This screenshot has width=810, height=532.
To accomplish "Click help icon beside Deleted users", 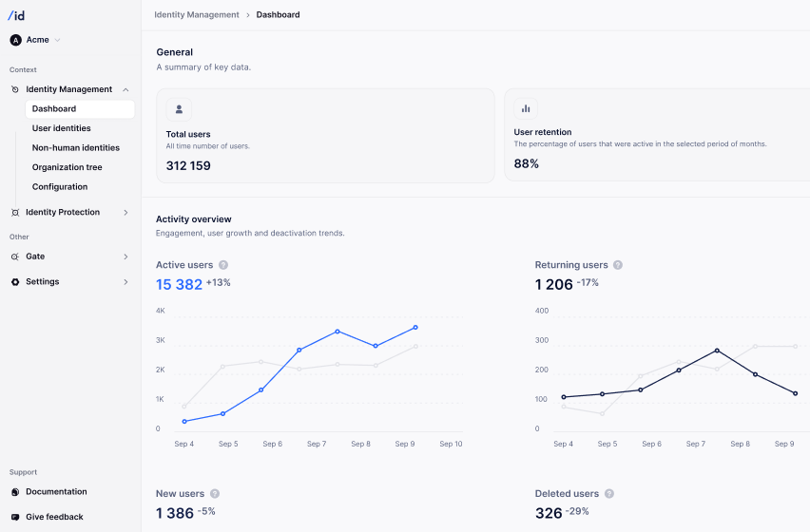I will point(609,494).
